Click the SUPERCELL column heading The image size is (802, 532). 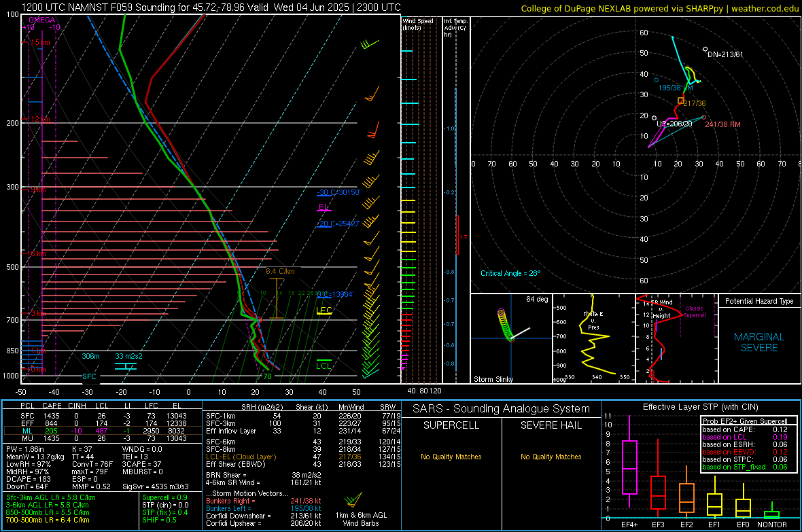point(451,425)
